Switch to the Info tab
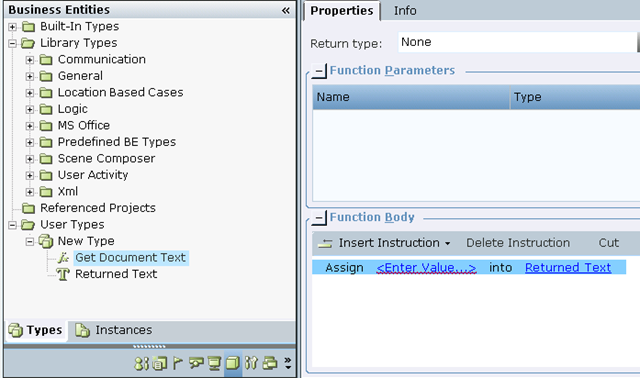The image size is (640, 378). 405,11
